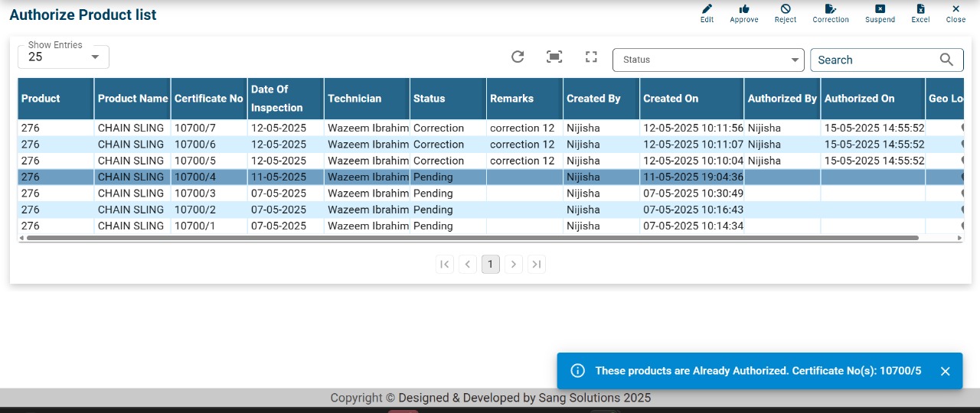The width and height of the screenshot is (980, 413).
Task: Go to next page of results
Action: 514,265
